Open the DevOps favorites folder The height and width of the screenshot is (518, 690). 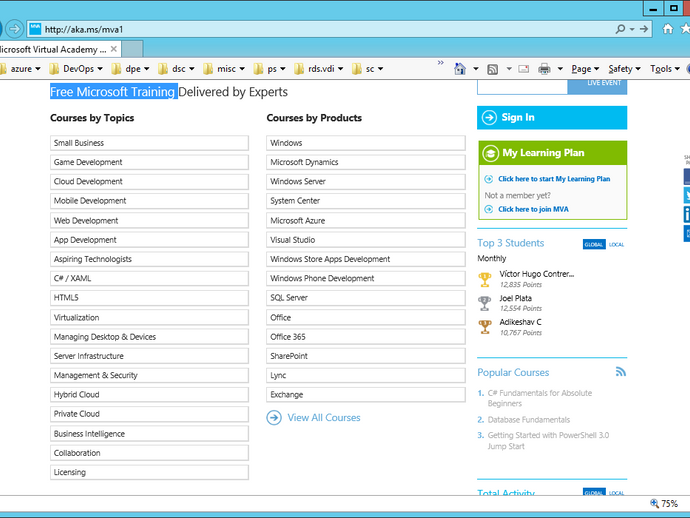coord(76,69)
